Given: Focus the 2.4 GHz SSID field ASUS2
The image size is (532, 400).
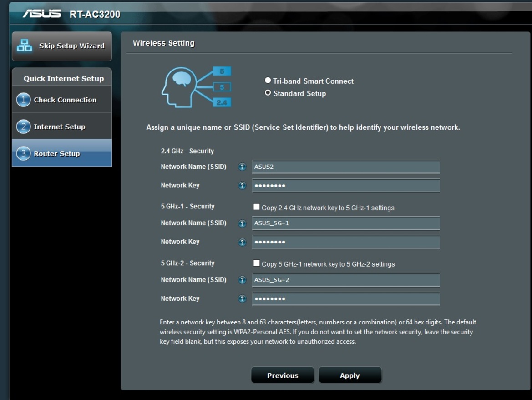Looking at the screenshot, I should 346,167.
